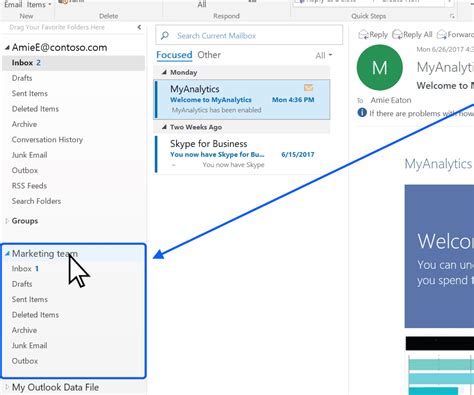The height and width of the screenshot is (395, 474).
Task: Collapse the Monday message group
Action: [164, 72]
